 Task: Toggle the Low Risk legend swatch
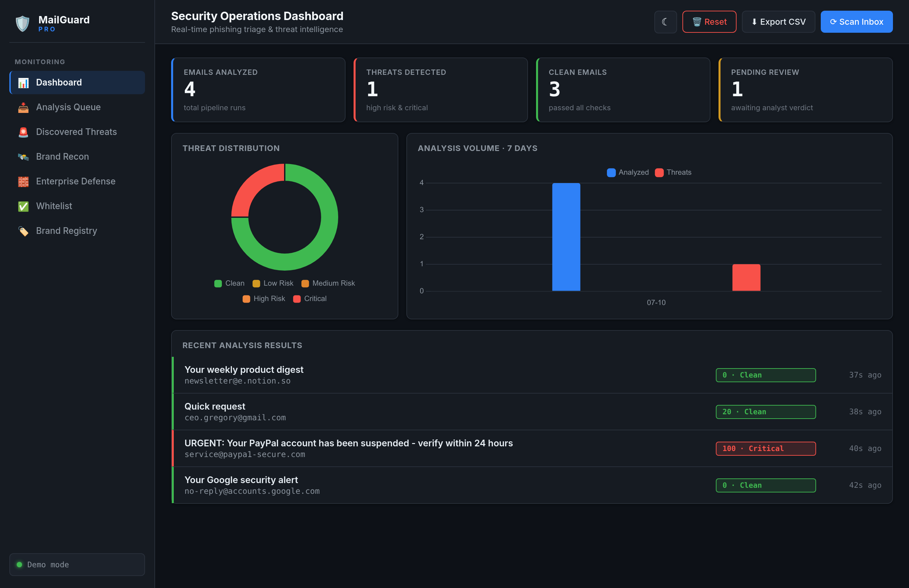(256, 283)
